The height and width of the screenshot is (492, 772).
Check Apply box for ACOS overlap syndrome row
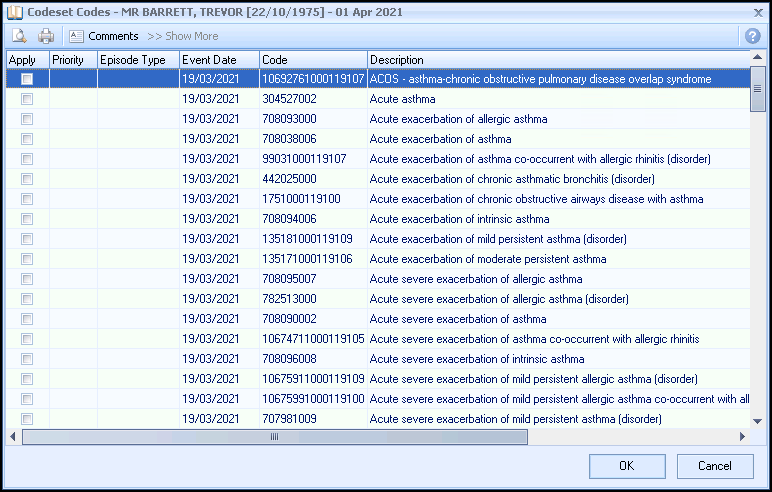point(27,79)
